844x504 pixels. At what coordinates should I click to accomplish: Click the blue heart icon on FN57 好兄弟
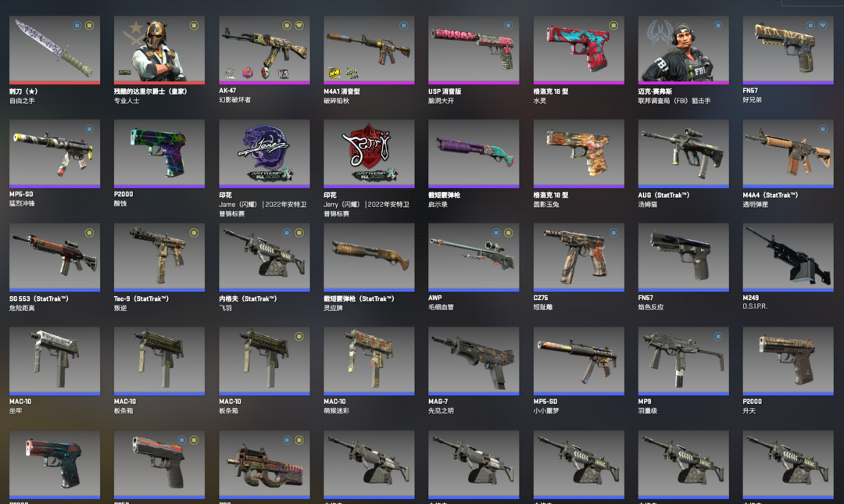point(823,25)
